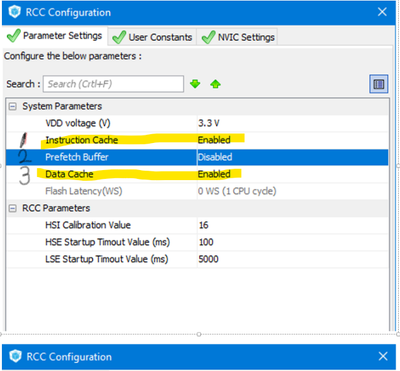Click the 0 WS (1 CPU cycle) value
400x371 pixels.
pos(237,191)
